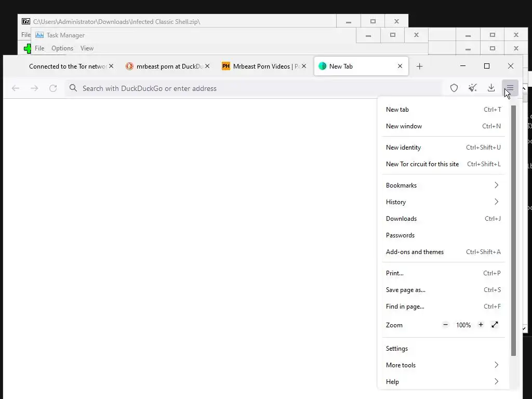
Task: Open the Tor Browser hamburger application menu
Action: tap(510, 88)
